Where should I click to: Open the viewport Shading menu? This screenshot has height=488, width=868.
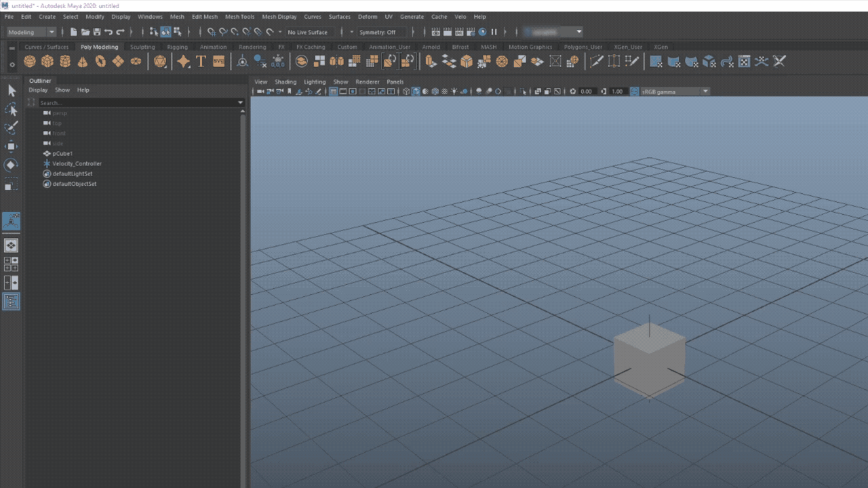pyautogui.click(x=285, y=82)
